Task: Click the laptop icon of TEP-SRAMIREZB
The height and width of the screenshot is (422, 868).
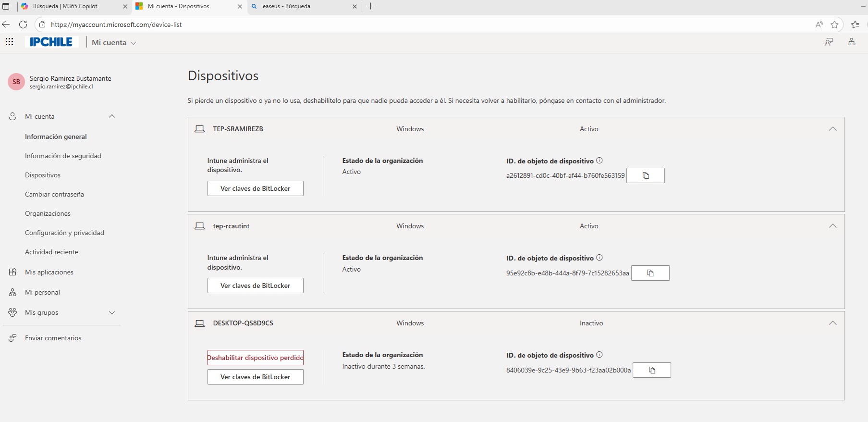Action: point(199,129)
